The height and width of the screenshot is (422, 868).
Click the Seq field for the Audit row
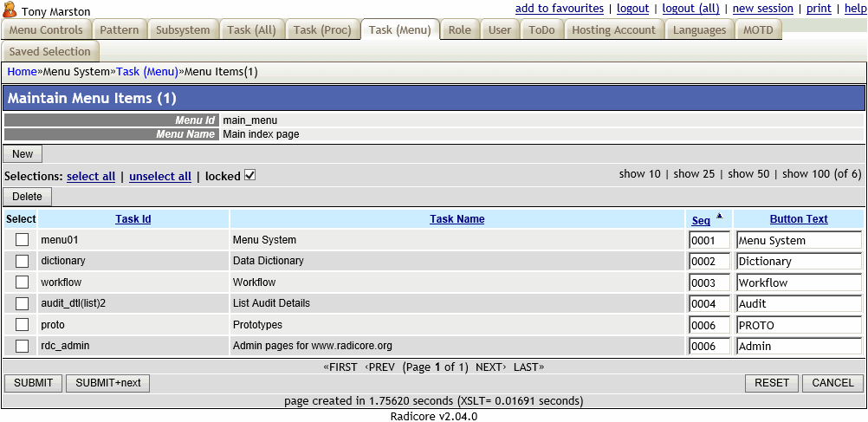point(709,304)
